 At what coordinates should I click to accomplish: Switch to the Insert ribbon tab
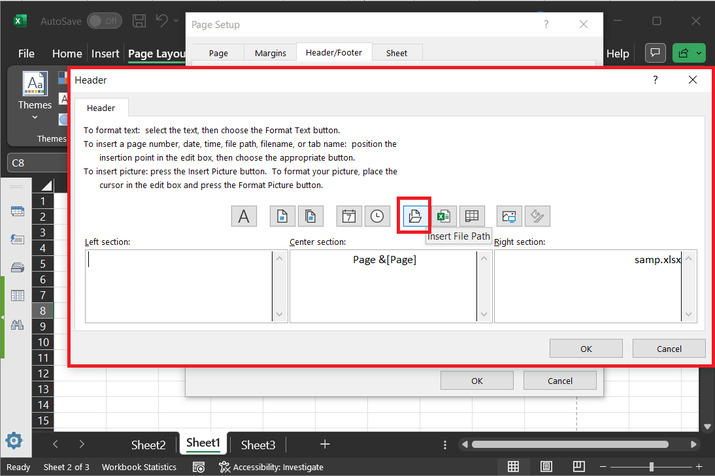click(105, 54)
